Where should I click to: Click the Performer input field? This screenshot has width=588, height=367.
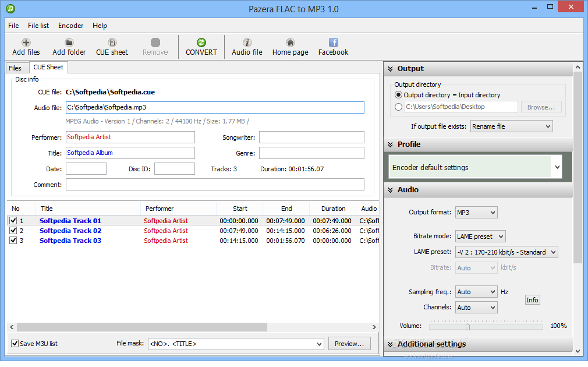(x=130, y=137)
